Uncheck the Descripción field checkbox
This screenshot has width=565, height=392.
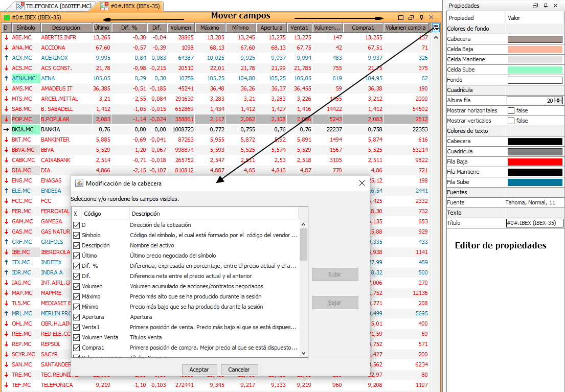pos(76,245)
